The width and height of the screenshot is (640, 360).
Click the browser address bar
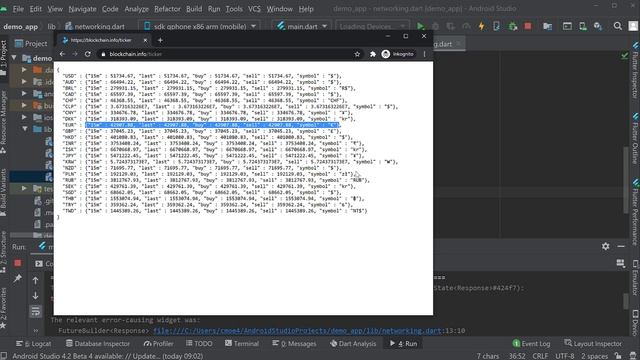(231, 54)
